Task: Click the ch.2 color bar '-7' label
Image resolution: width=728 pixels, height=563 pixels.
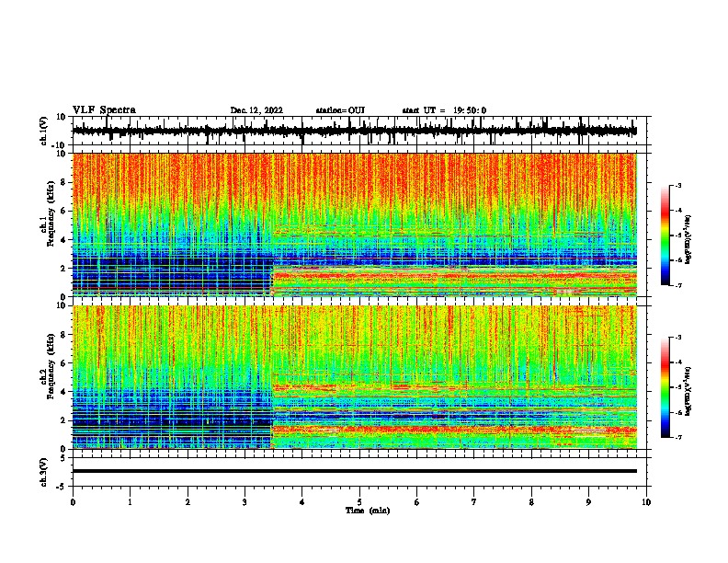Action: pyautogui.click(x=677, y=437)
